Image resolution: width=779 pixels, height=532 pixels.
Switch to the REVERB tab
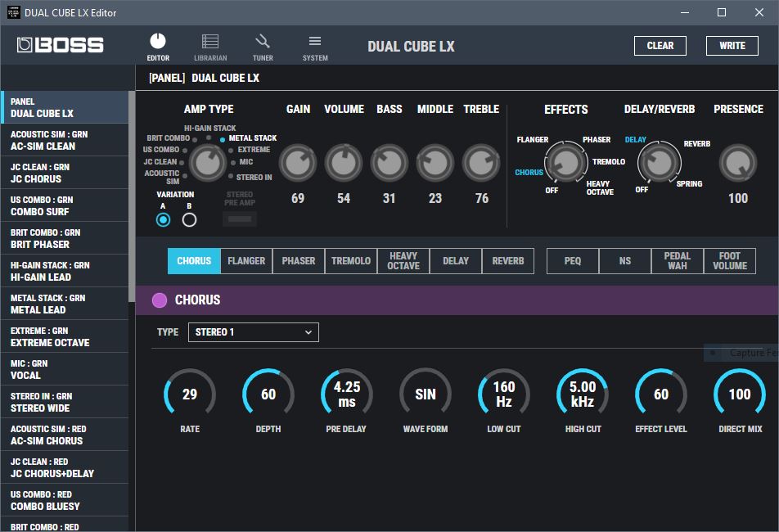click(x=507, y=260)
